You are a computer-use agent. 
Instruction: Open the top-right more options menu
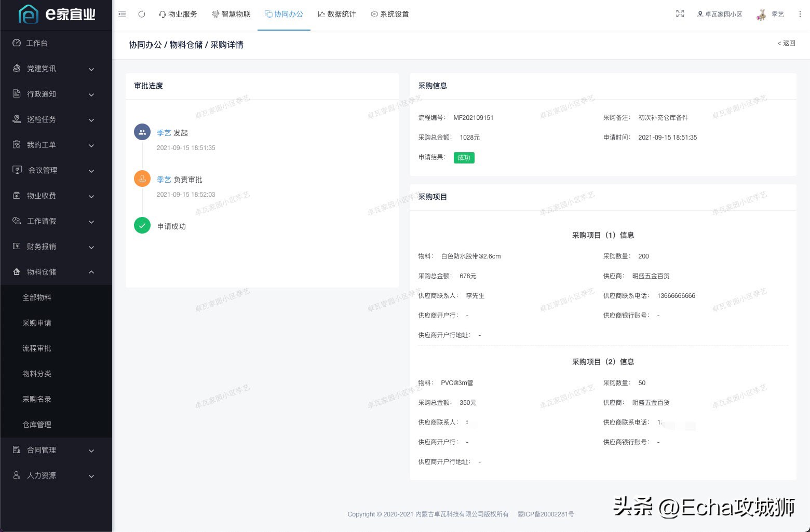coord(800,14)
